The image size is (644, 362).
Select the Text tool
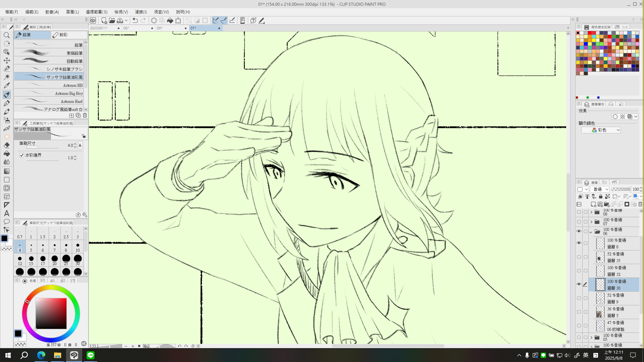click(7, 213)
